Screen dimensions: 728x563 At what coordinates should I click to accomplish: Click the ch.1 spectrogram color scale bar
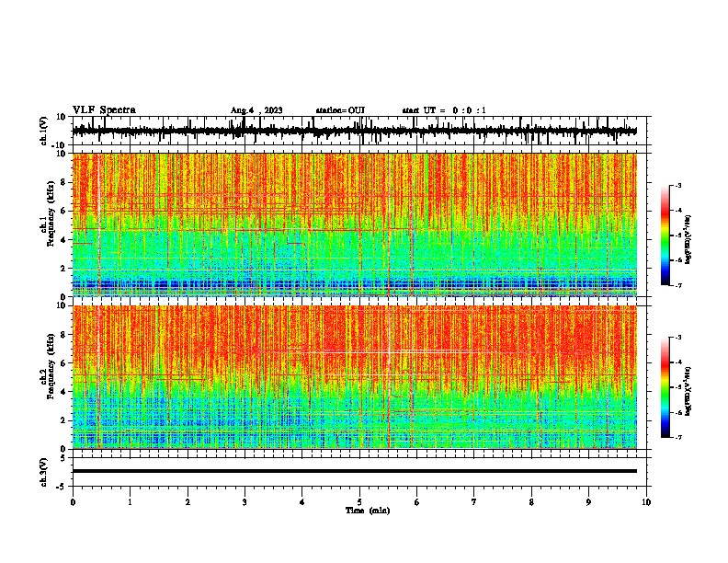point(665,236)
